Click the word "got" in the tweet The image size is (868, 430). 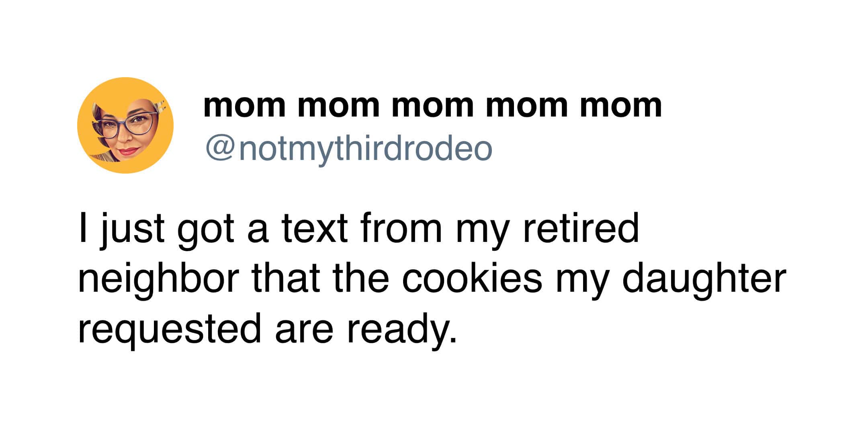[205, 229]
